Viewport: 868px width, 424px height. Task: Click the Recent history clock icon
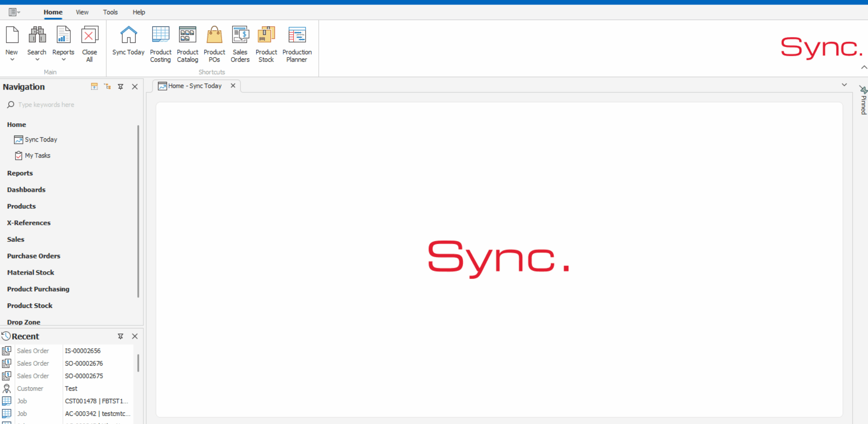pyautogui.click(x=6, y=336)
